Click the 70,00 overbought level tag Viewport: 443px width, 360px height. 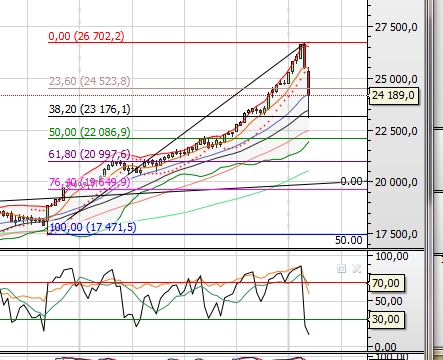(x=386, y=283)
